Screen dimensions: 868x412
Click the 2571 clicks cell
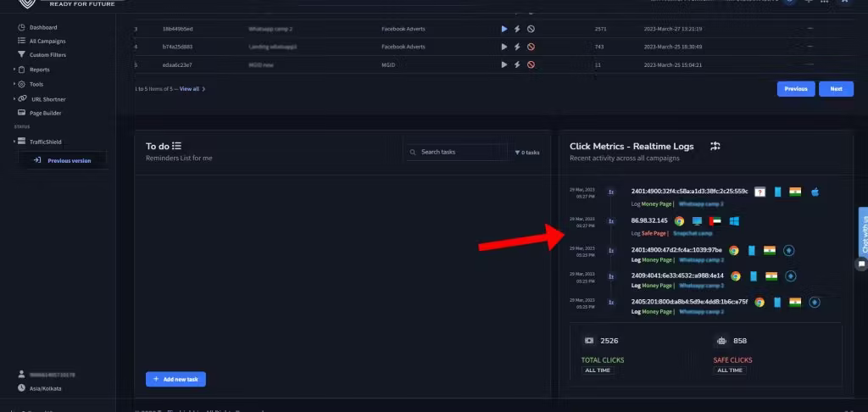click(601, 29)
